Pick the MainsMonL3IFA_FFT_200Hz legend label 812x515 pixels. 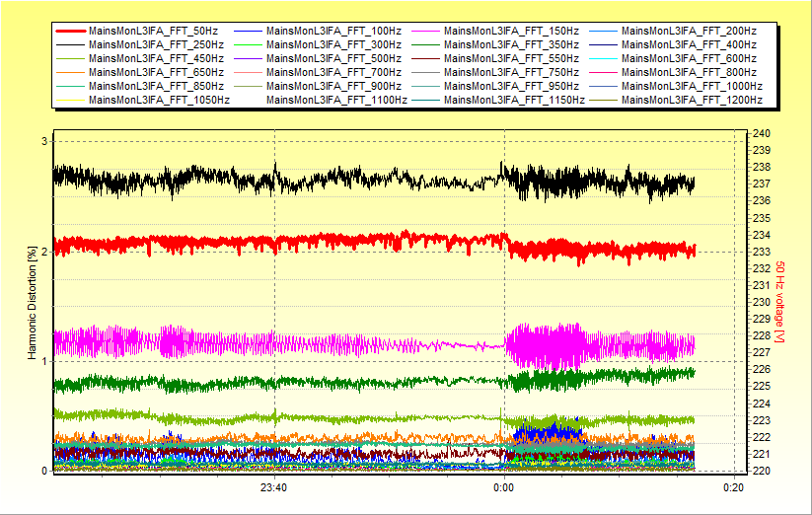click(x=689, y=32)
